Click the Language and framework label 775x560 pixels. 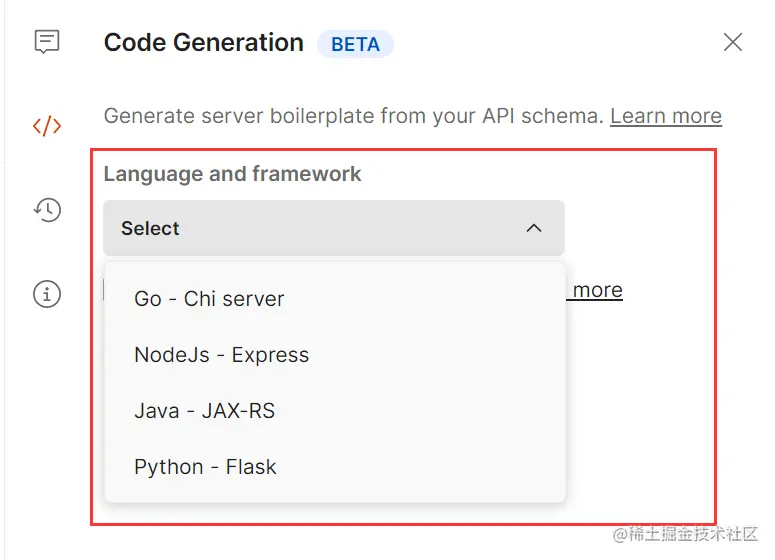point(232,174)
